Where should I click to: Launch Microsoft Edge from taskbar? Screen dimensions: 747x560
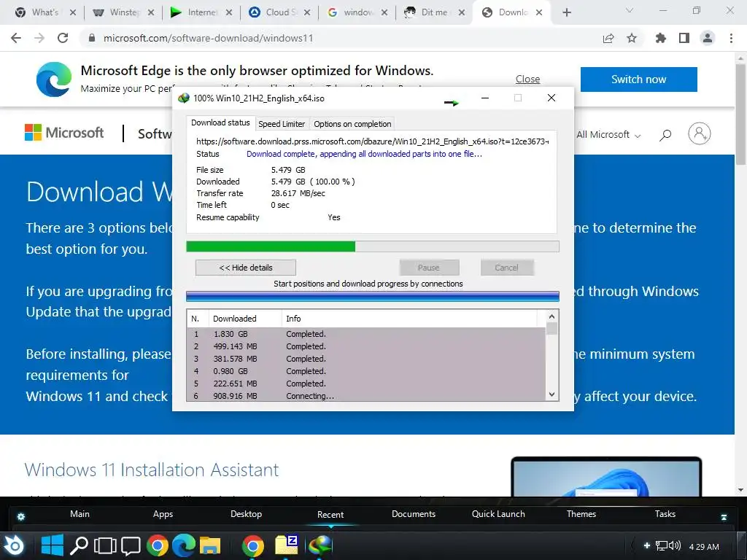(x=184, y=545)
